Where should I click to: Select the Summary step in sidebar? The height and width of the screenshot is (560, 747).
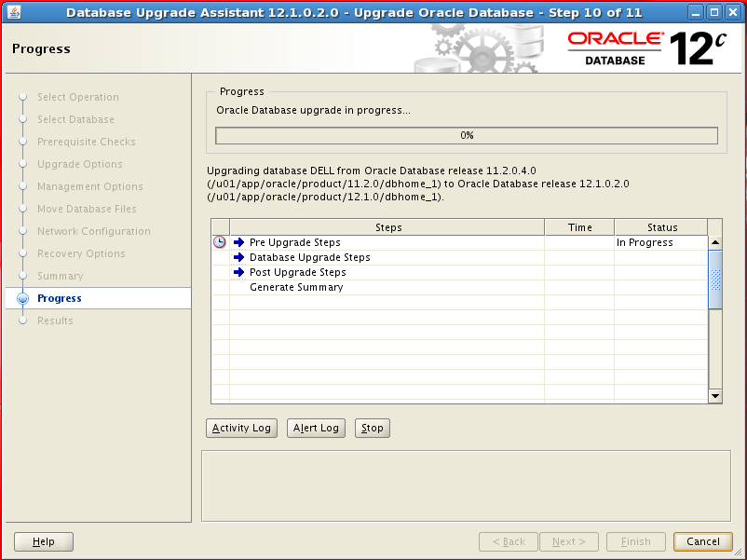60,276
